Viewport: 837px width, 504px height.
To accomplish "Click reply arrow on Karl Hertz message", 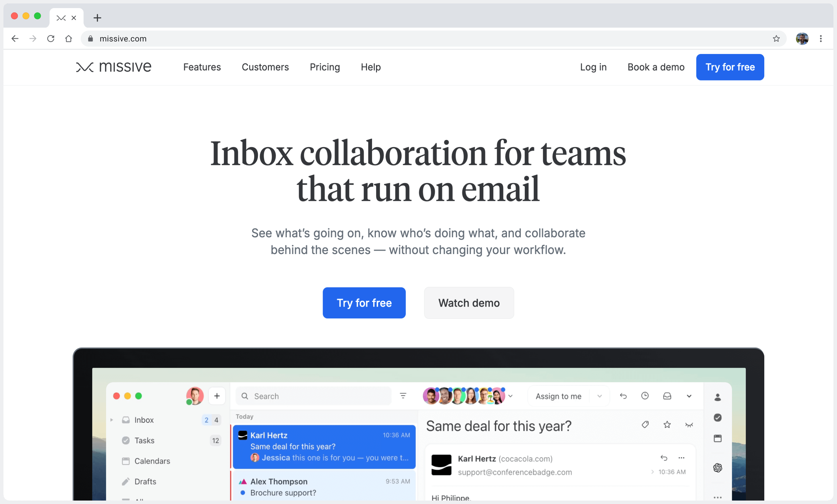I will [664, 458].
